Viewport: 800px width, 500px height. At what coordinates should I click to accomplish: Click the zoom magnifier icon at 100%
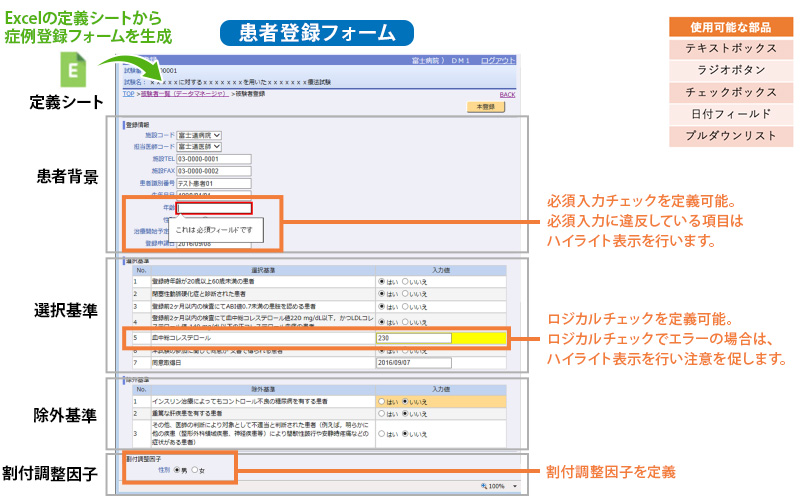(x=483, y=485)
